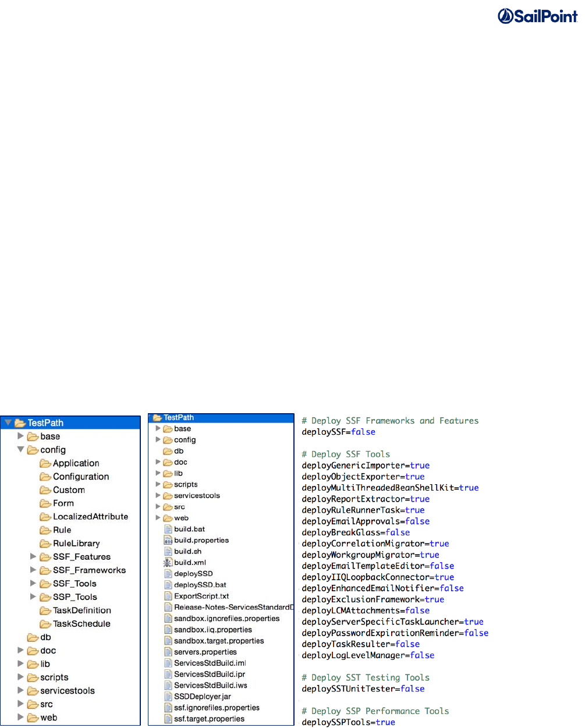This screenshot has width=585, height=728.
Task: Click the SSP_Tools folder icon
Action: coord(45,597)
